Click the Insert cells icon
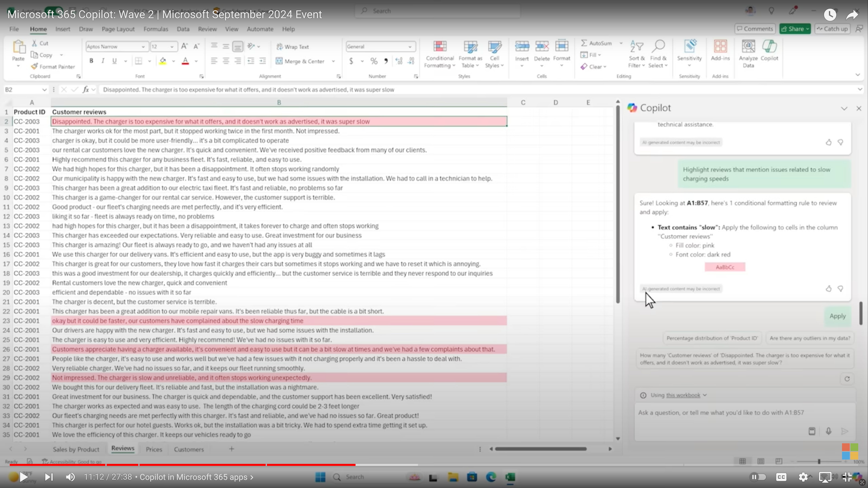Screen dimensions: 868x488 pos(522,46)
